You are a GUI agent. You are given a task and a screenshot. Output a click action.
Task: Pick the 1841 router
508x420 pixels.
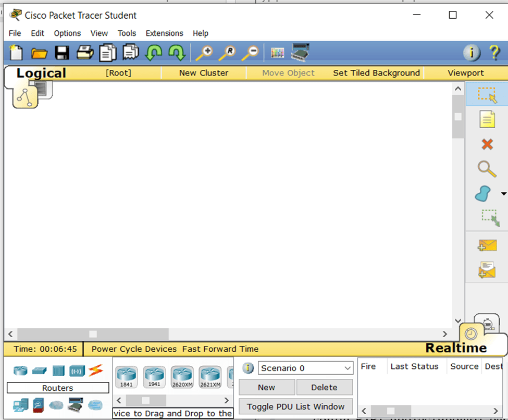(x=127, y=377)
